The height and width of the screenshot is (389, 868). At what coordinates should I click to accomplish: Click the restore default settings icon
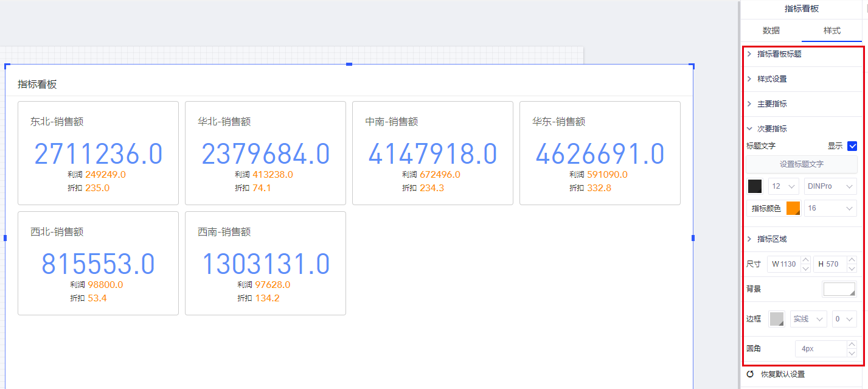click(750, 374)
